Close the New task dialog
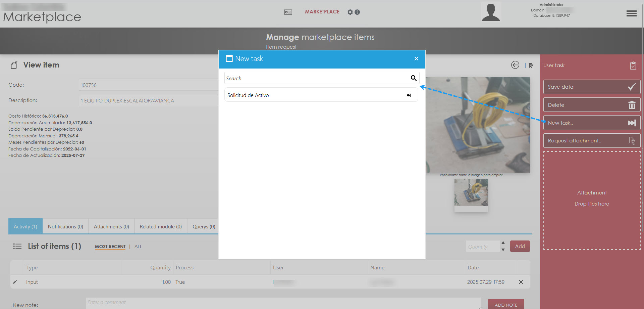The height and width of the screenshot is (309, 644). point(416,59)
